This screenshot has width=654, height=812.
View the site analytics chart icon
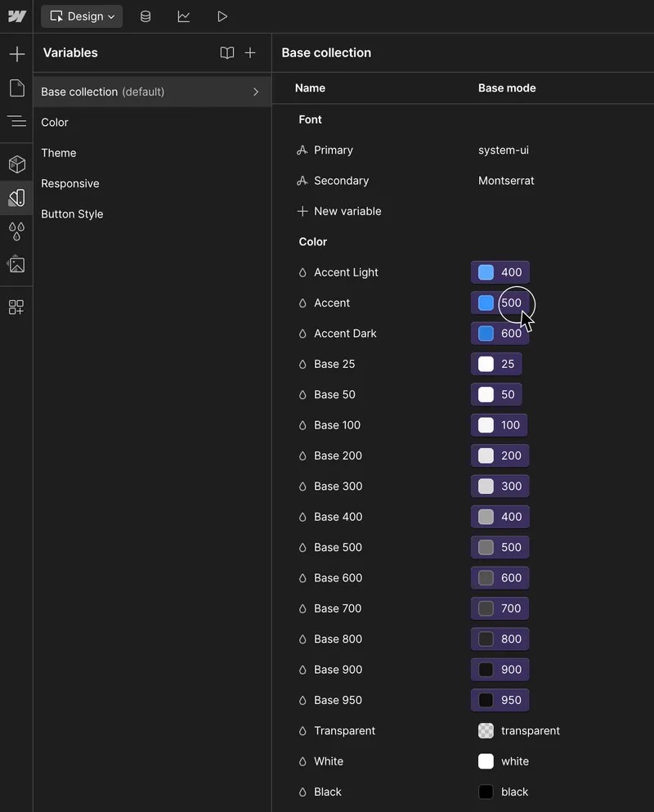click(x=184, y=16)
